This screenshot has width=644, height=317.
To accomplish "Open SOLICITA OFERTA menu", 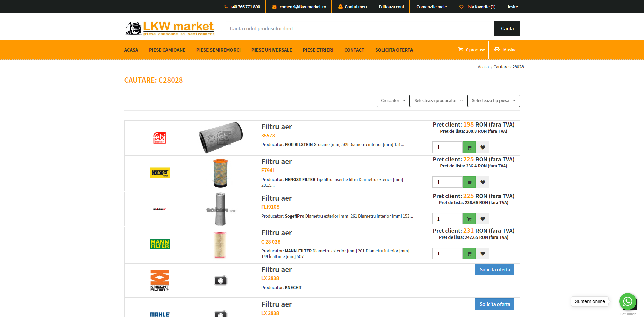I will pyautogui.click(x=394, y=50).
